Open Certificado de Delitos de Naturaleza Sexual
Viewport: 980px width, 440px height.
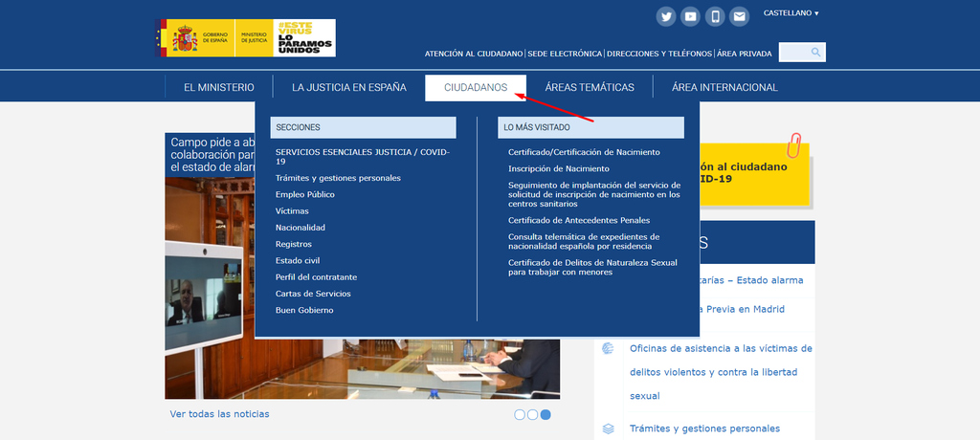(x=592, y=268)
